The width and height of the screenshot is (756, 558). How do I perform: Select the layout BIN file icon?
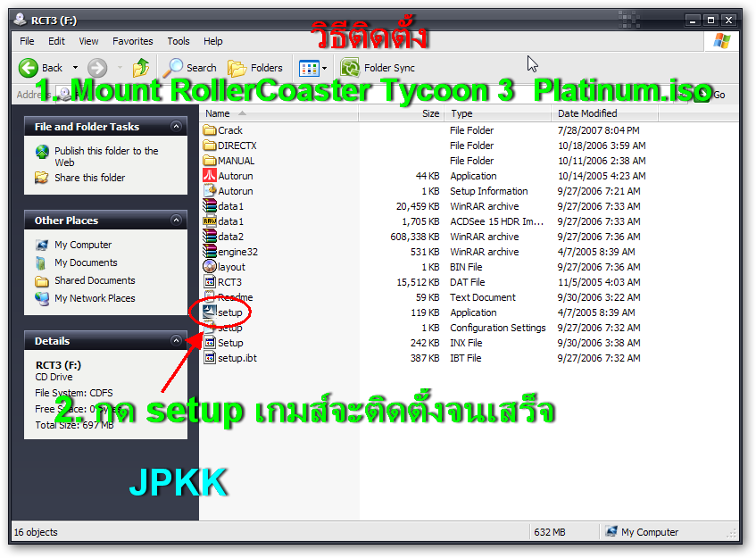tap(209, 267)
